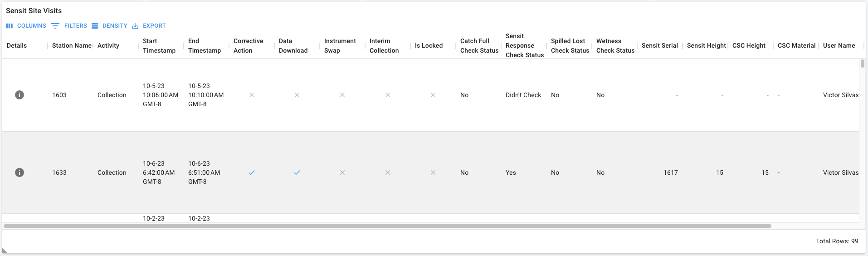Sort by Station Name column header
Viewport: 868px width, 256px height.
[x=72, y=45]
